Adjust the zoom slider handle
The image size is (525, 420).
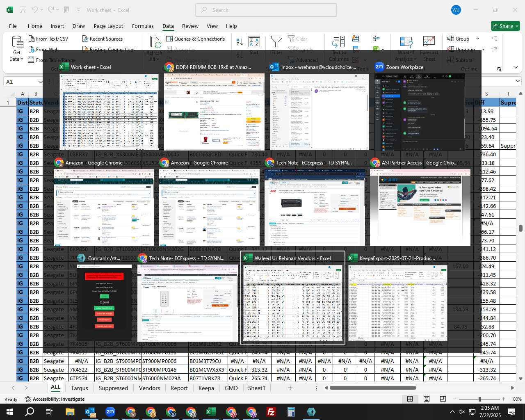pos(479,399)
